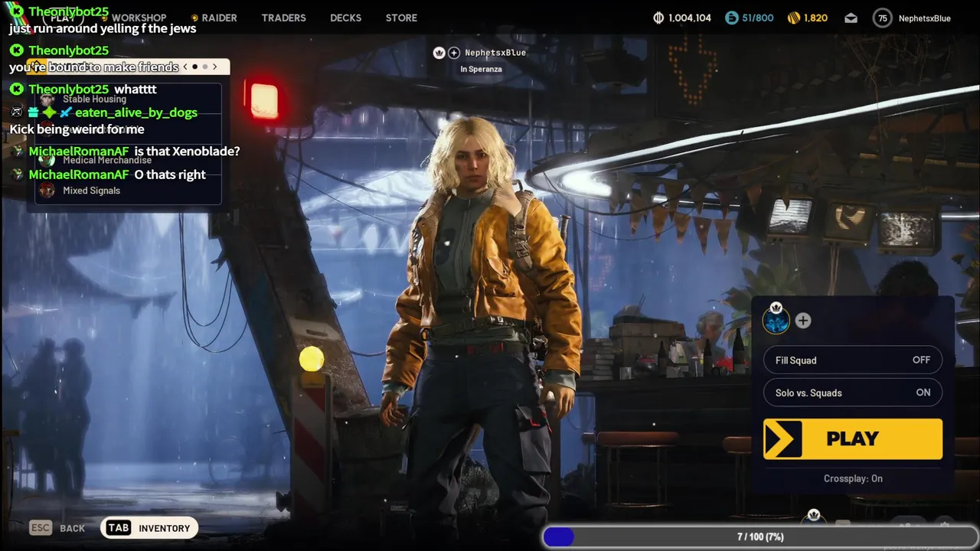Click the coin currency icon beside 1,004,104
980x551 pixels.
pyautogui.click(x=658, y=18)
